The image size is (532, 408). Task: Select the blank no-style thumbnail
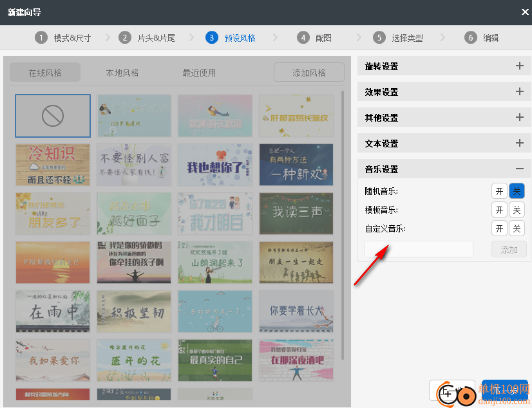(x=53, y=116)
